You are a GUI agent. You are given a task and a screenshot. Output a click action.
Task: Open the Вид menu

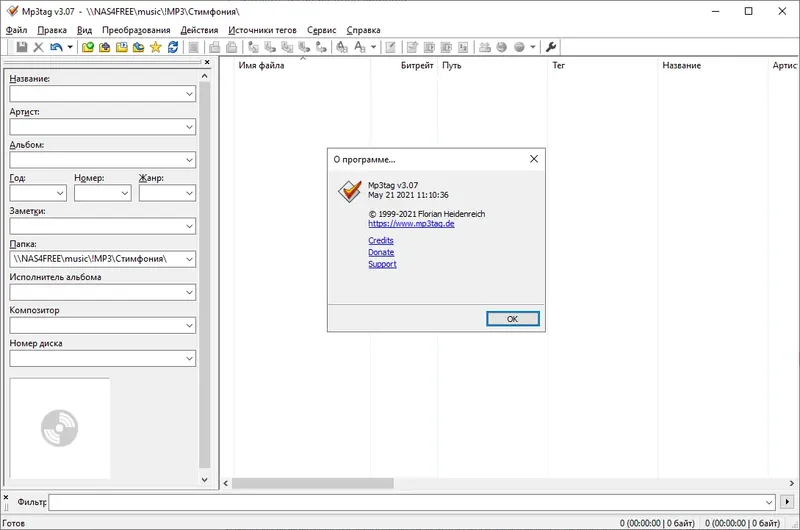(x=85, y=30)
